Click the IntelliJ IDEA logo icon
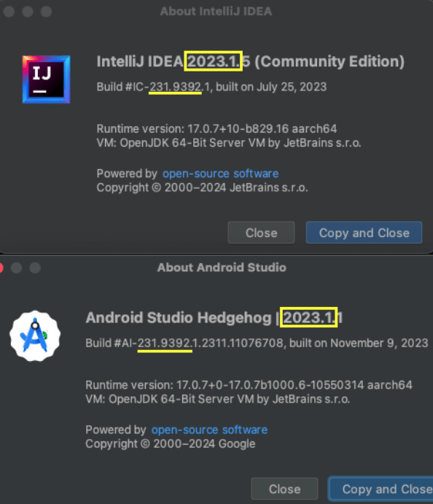Screen dimensions: 433x504 (46, 80)
